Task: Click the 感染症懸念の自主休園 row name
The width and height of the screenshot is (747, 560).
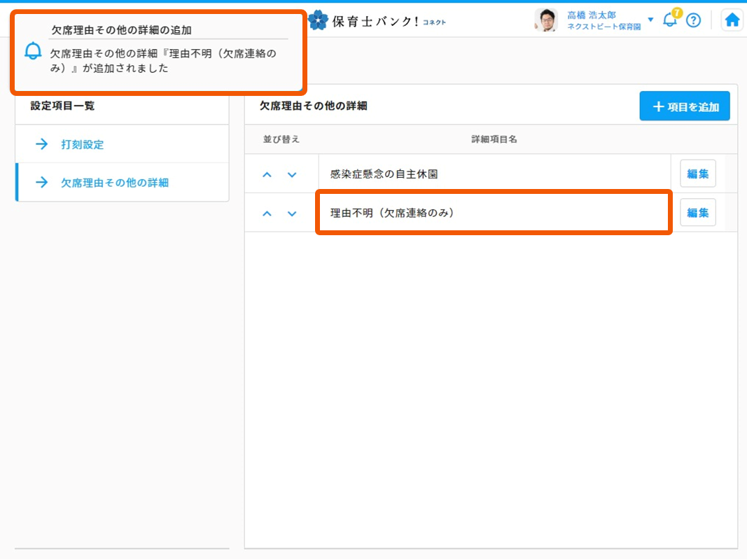Action: pos(384,174)
